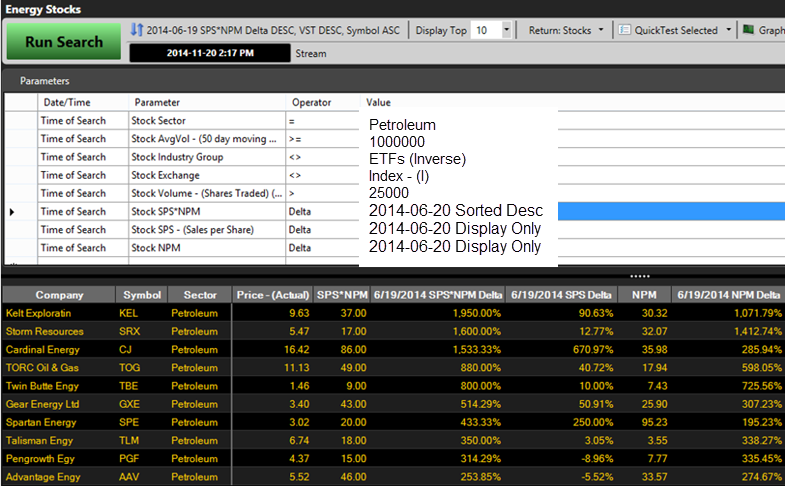Click the TLM symbol cell
Screen dimensions: 785x486
pos(129,440)
